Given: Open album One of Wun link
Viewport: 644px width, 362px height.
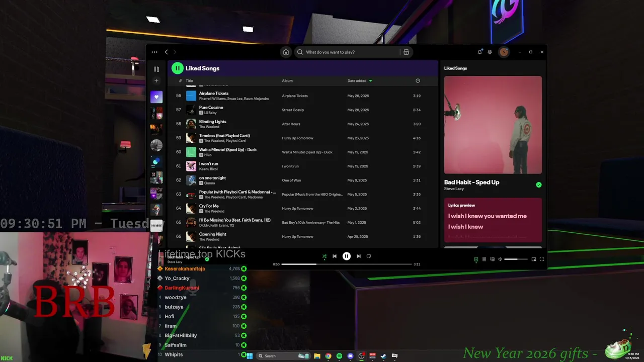Looking at the screenshot, I should point(291,180).
